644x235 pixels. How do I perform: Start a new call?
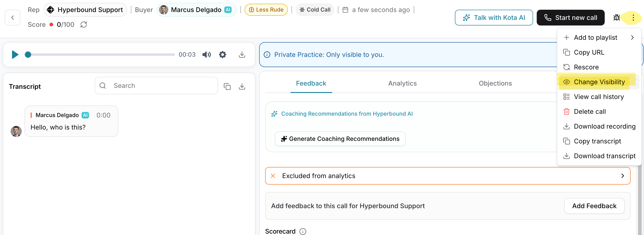[570, 18]
